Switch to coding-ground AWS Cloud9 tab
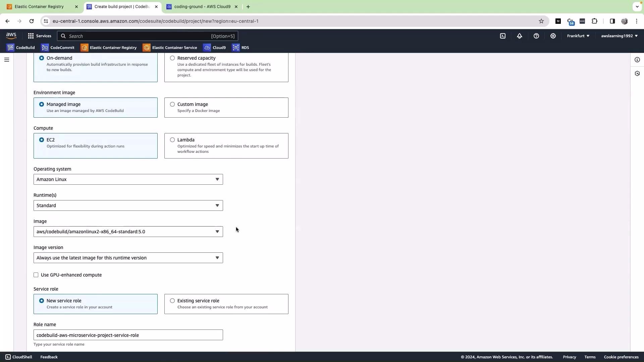Screen dimensions: 644x362 (x=202, y=7)
